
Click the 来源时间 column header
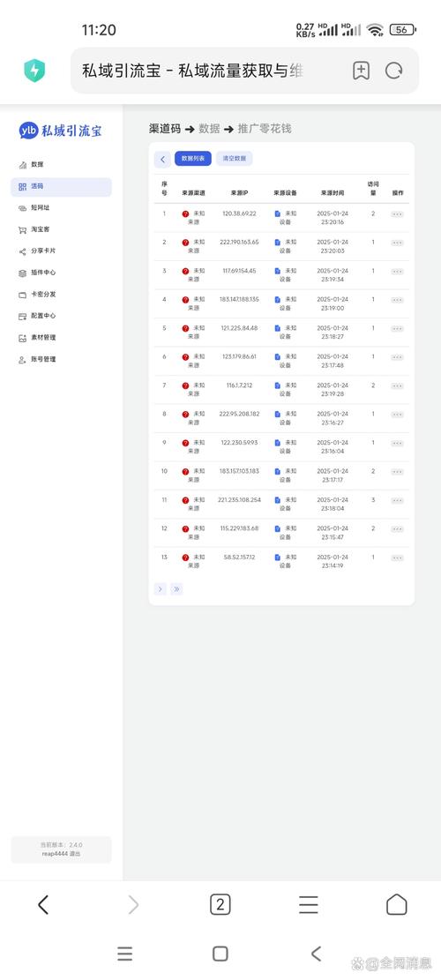click(x=333, y=193)
